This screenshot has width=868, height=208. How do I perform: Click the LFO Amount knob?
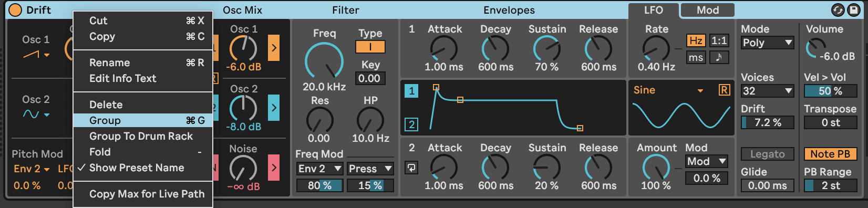pyautogui.click(x=656, y=168)
